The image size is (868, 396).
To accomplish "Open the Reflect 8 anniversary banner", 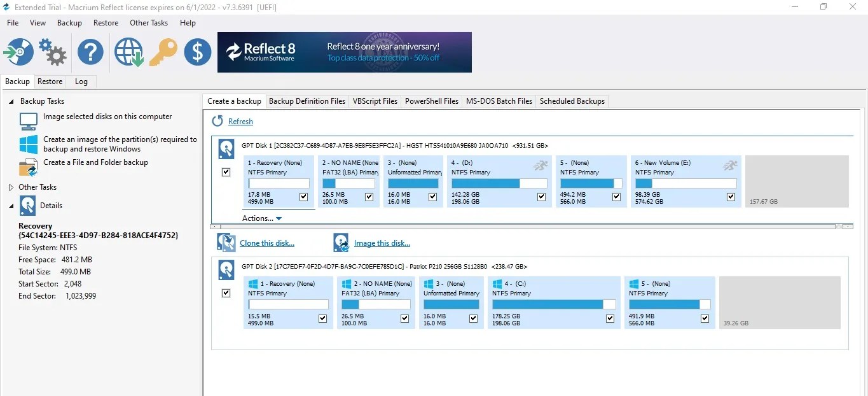I will coord(345,52).
